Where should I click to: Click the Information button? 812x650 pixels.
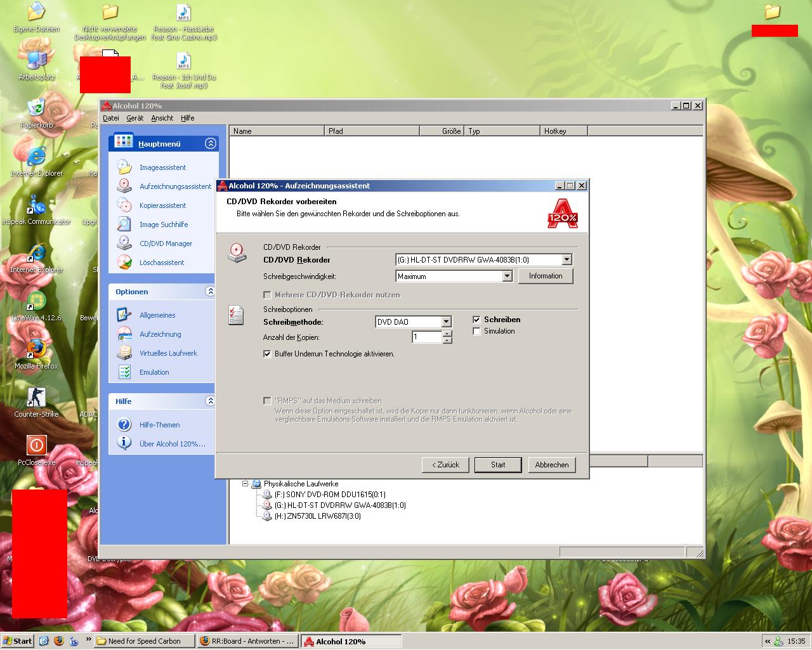point(546,276)
